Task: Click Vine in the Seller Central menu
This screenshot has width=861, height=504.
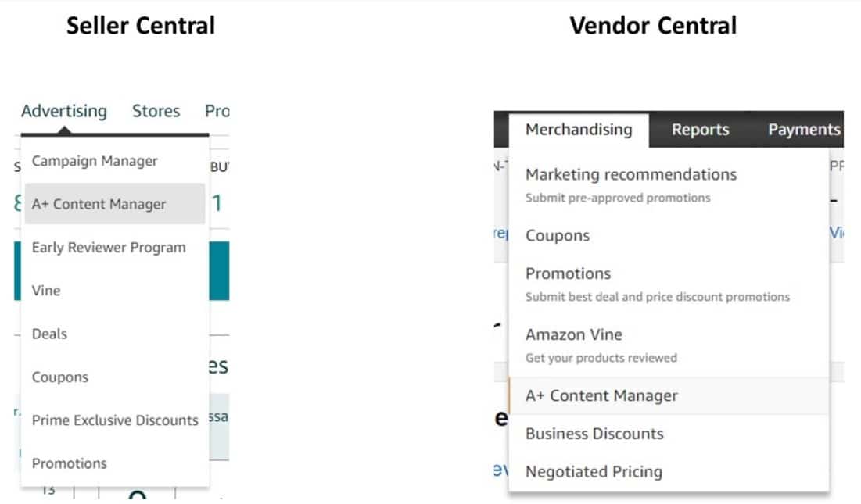Action: tap(45, 290)
